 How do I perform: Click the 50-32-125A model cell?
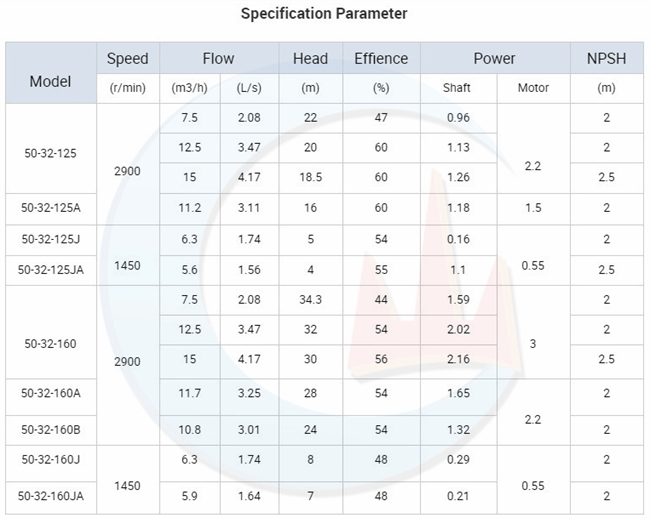(x=50, y=208)
